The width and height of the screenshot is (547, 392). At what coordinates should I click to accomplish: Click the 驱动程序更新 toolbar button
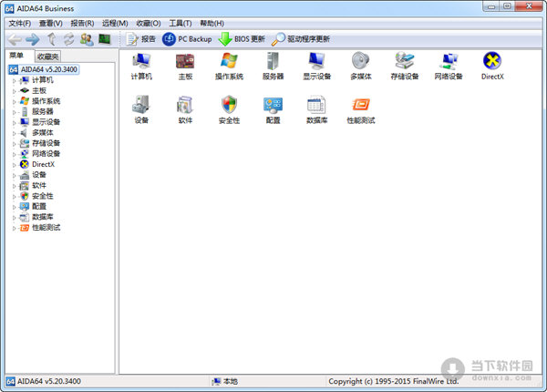pyautogui.click(x=301, y=39)
